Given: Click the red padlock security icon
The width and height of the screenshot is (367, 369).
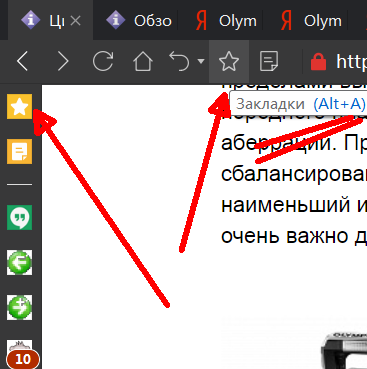Looking at the screenshot, I should tap(318, 62).
